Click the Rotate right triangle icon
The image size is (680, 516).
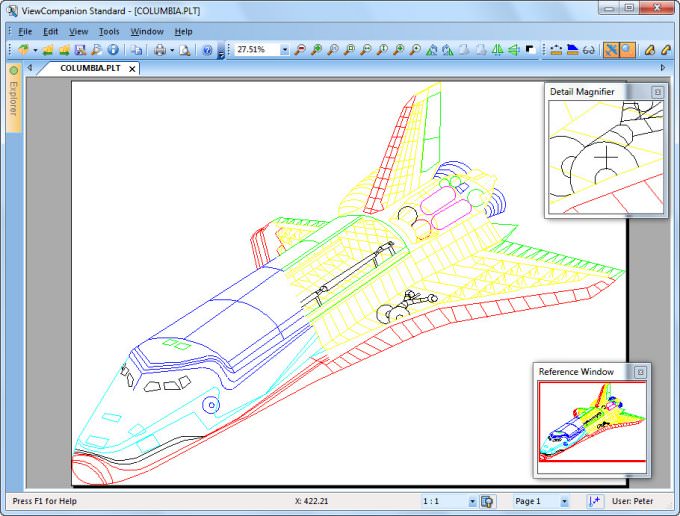point(448,50)
